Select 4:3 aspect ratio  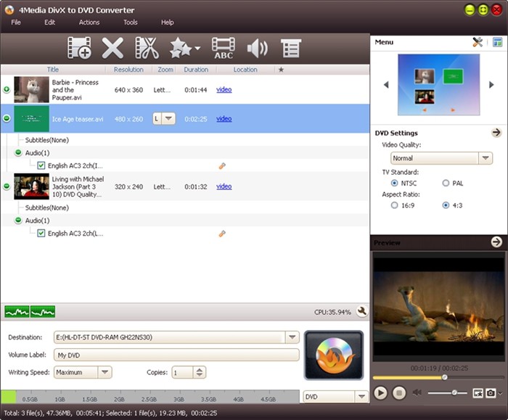coord(446,205)
